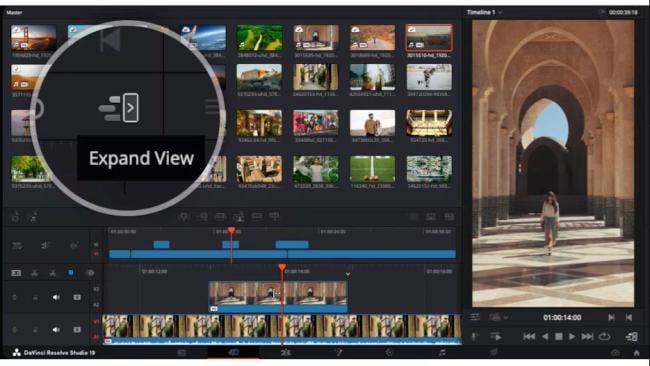Select the archway clip on track V2

pos(277,297)
